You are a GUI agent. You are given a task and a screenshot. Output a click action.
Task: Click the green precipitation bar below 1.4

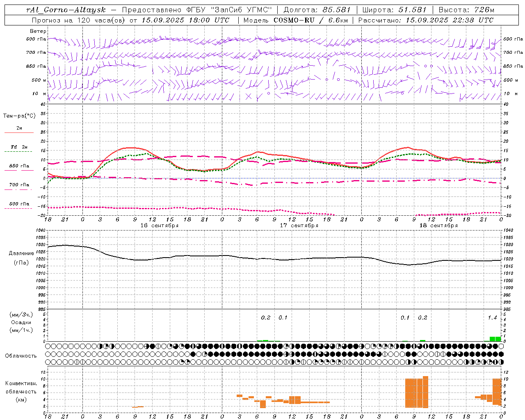(x=495, y=339)
